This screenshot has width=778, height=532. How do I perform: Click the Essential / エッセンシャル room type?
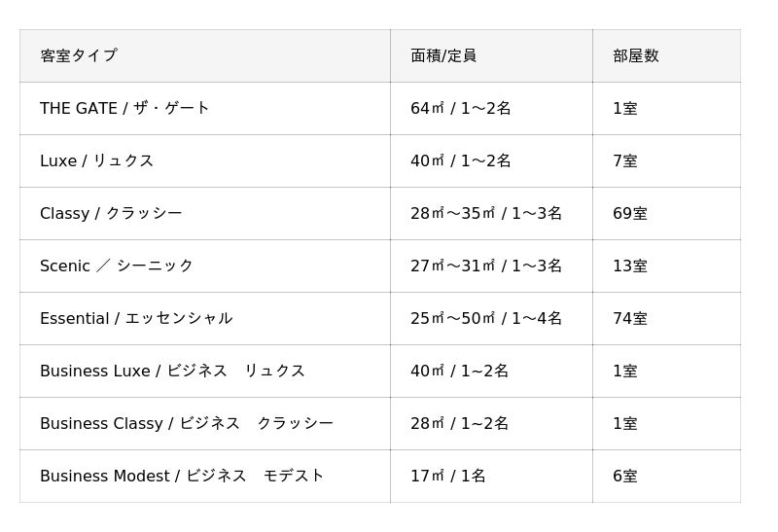coord(136,318)
